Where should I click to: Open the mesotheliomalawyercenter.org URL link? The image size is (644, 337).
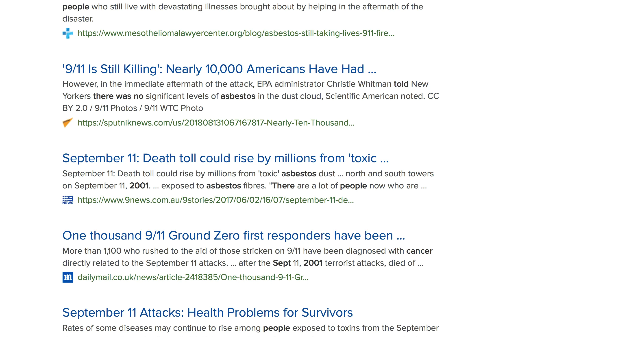point(236,33)
